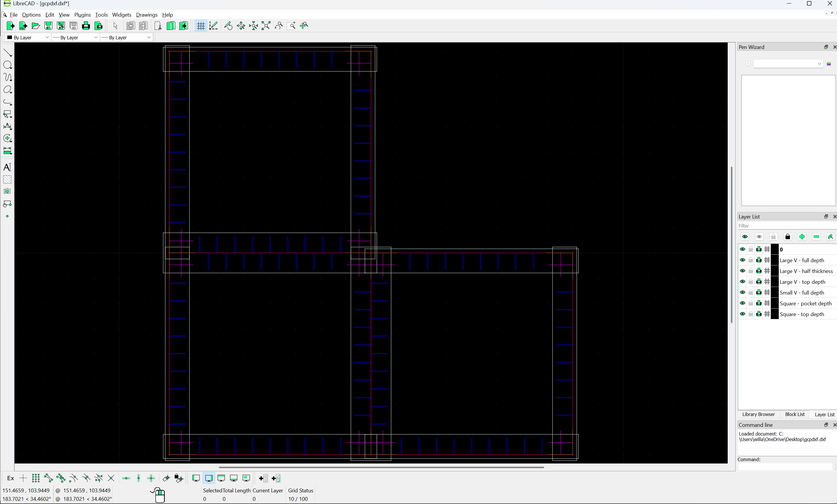Redraw the drawing view
Screen dimensions: 837x504
click(x=228, y=26)
